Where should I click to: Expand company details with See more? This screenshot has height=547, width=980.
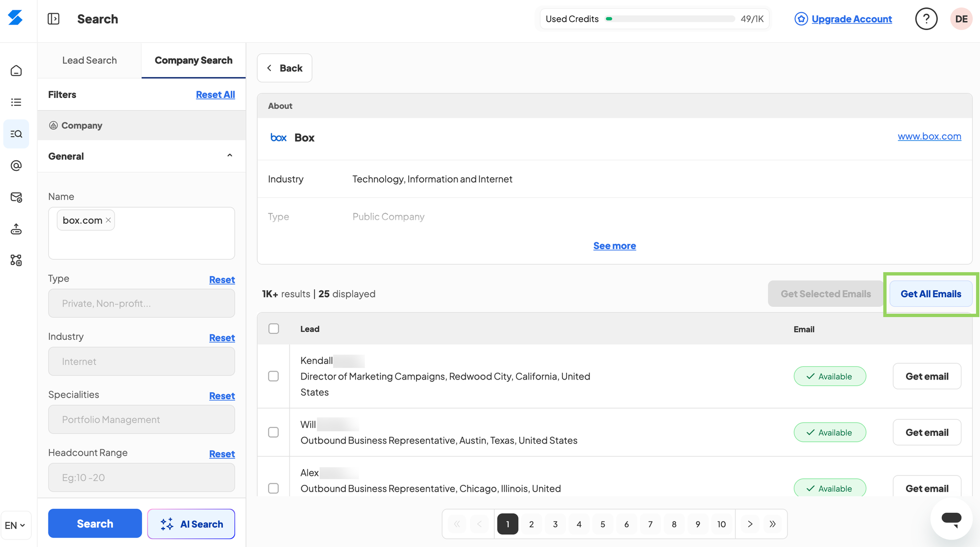click(x=614, y=246)
